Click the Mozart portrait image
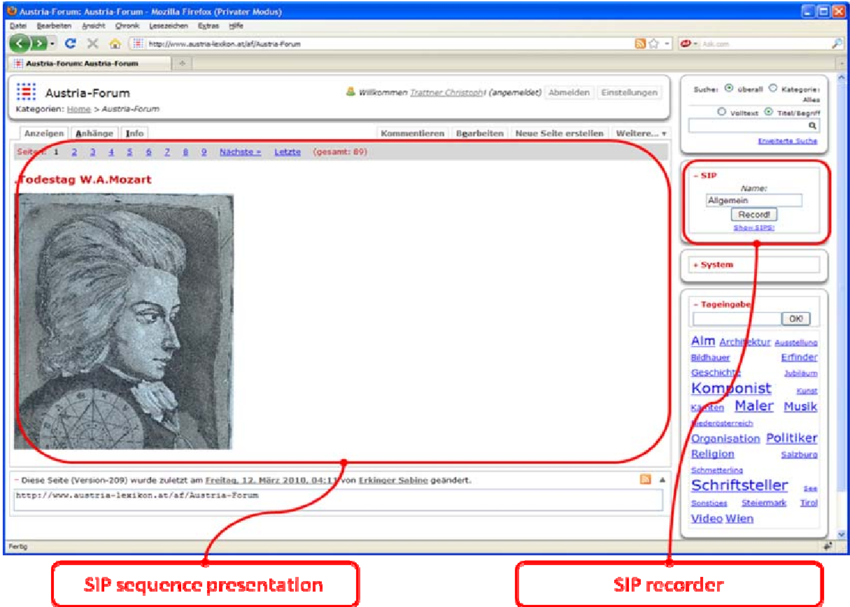The image size is (850, 607). [x=125, y=321]
